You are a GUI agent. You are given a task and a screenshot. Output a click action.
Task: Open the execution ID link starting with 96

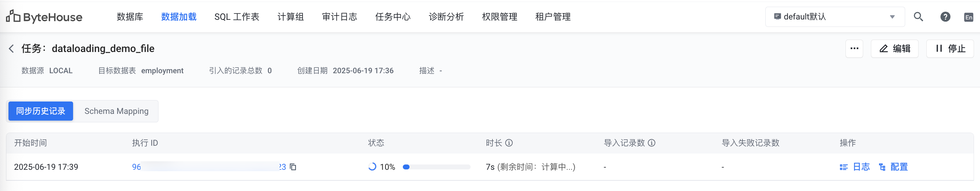point(136,167)
